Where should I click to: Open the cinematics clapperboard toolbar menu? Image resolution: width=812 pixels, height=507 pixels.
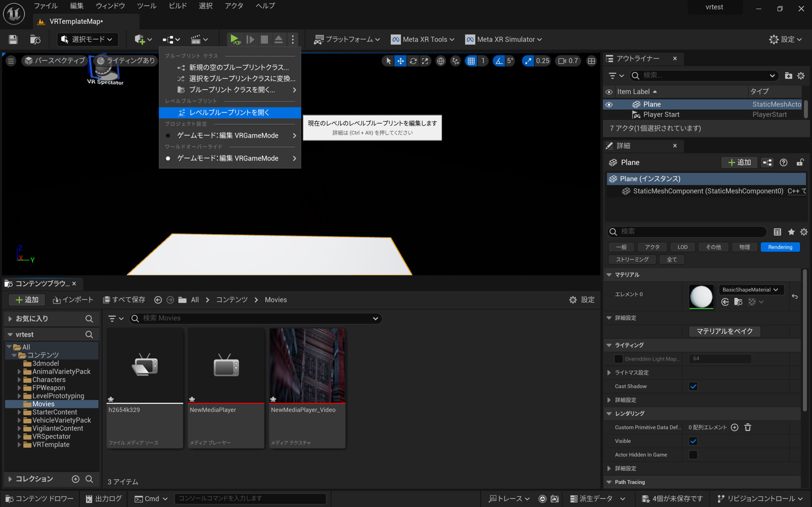tap(199, 40)
